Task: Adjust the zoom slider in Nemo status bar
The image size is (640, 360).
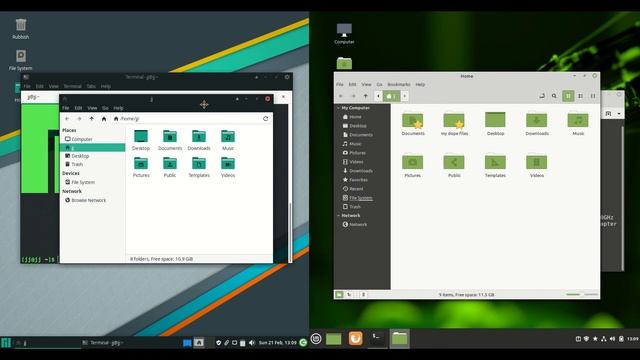Action: (x=582, y=294)
